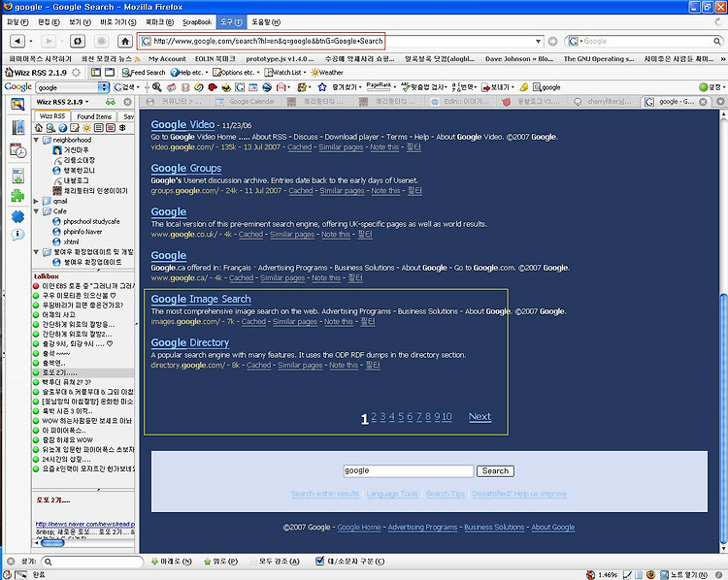The width and height of the screenshot is (728, 580).
Task: Click the sidebar home icon under Wizz RSS tab
Action: (x=39, y=128)
